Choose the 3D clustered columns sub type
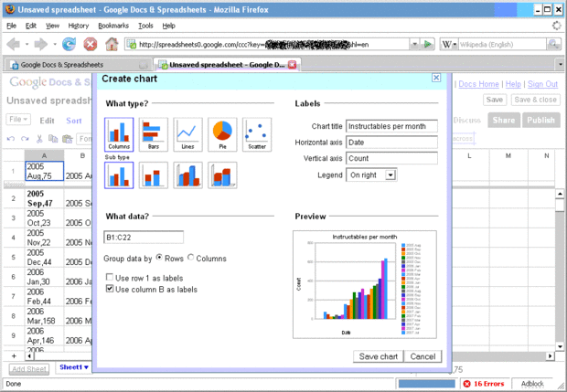Viewport: 567px width, 392px height. coord(187,175)
